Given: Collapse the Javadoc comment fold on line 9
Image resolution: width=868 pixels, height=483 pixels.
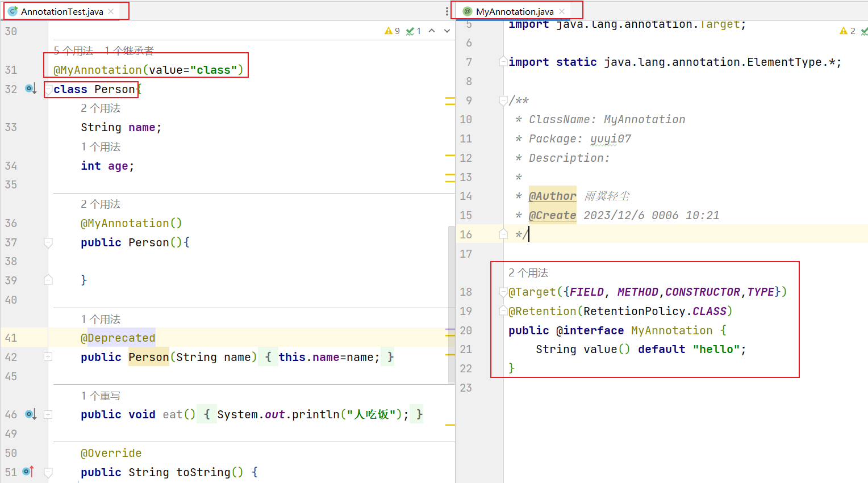Looking at the screenshot, I should [503, 100].
